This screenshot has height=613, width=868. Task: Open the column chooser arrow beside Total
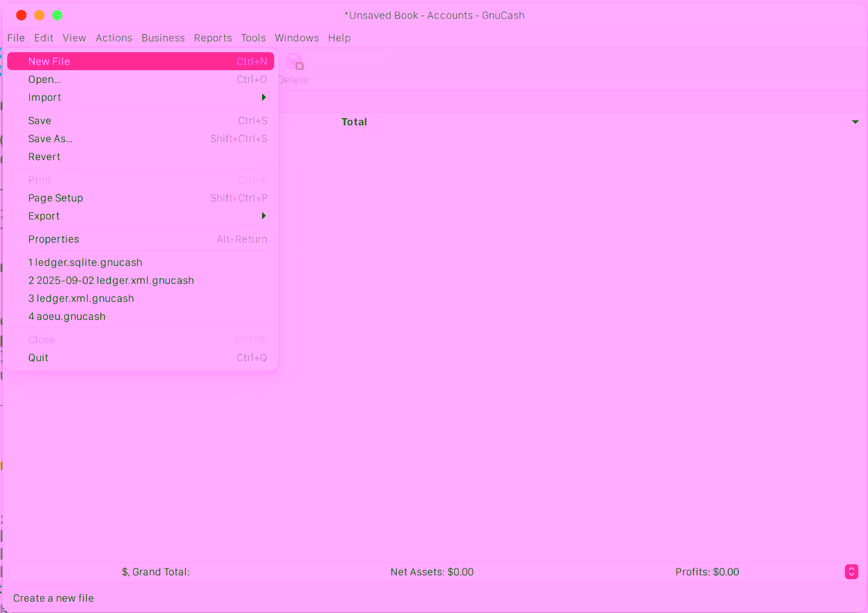pyautogui.click(x=855, y=122)
